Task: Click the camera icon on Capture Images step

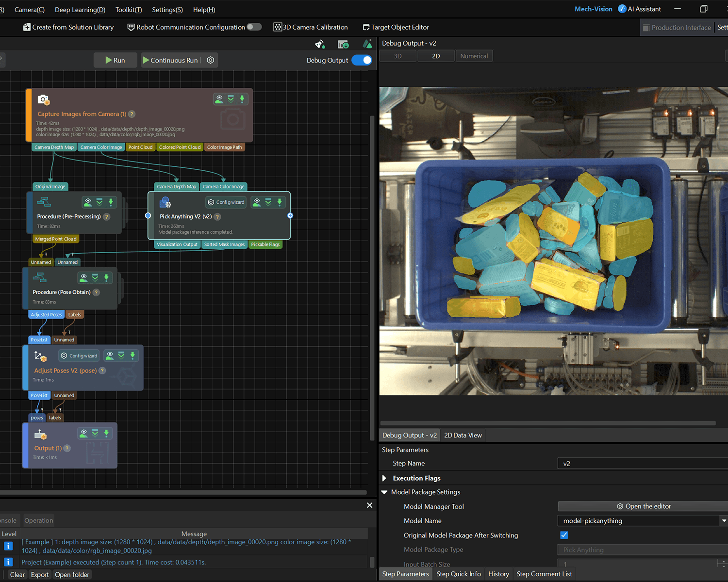Action: pyautogui.click(x=44, y=100)
